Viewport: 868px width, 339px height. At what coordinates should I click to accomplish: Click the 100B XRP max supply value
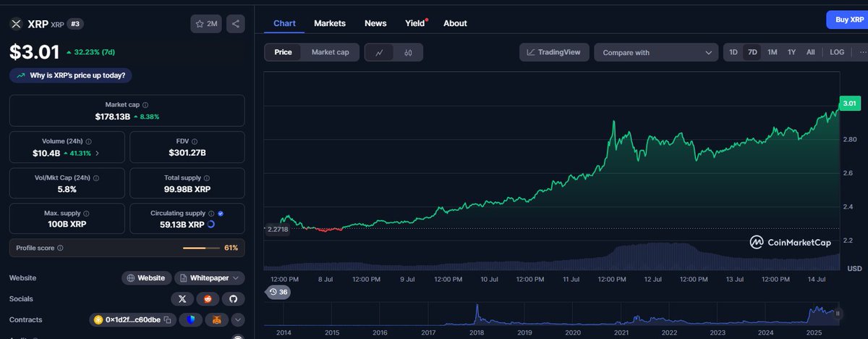click(x=66, y=225)
